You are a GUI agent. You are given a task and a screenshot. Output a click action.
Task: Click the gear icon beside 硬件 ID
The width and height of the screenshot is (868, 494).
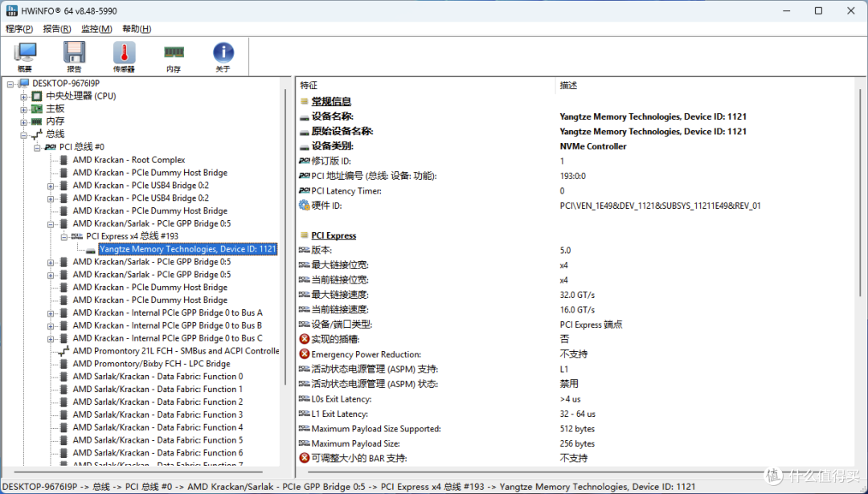305,206
